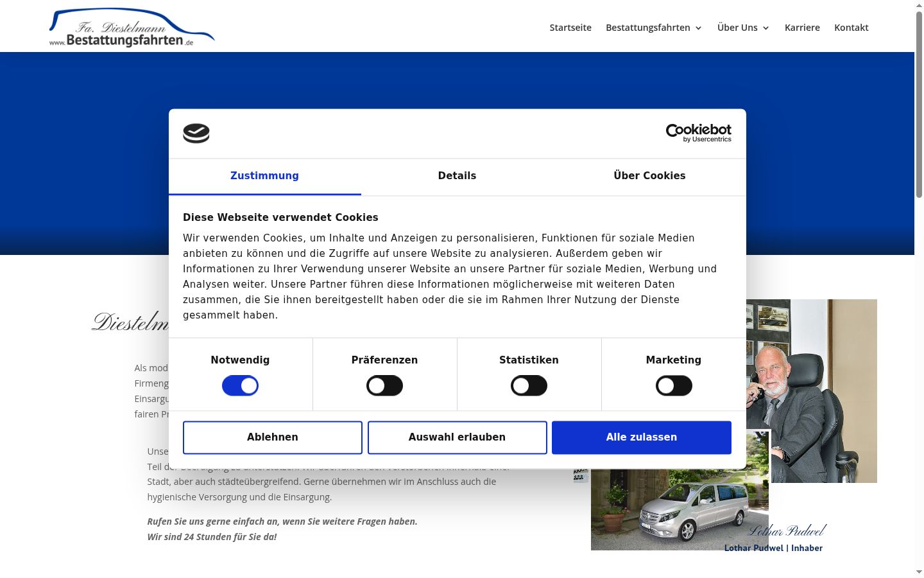Image resolution: width=924 pixels, height=578 pixels.
Task: Enable the Präferenzen cookies switch
Action: 384,386
